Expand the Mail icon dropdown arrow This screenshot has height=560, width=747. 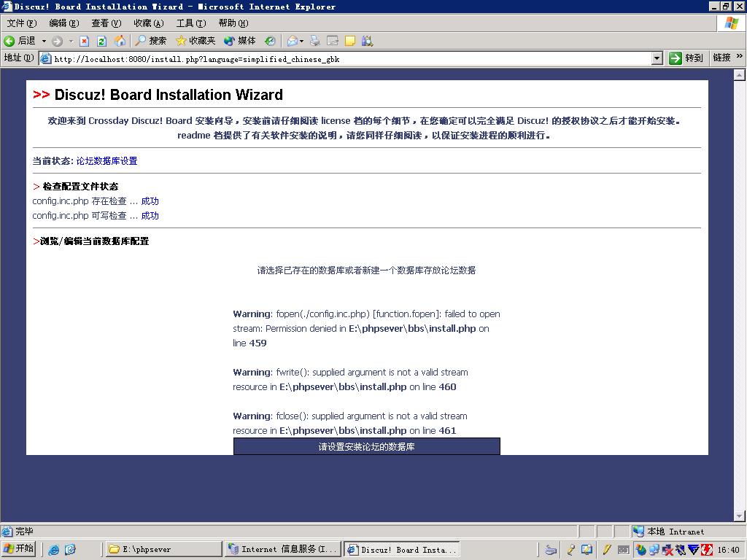click(301, 41)
